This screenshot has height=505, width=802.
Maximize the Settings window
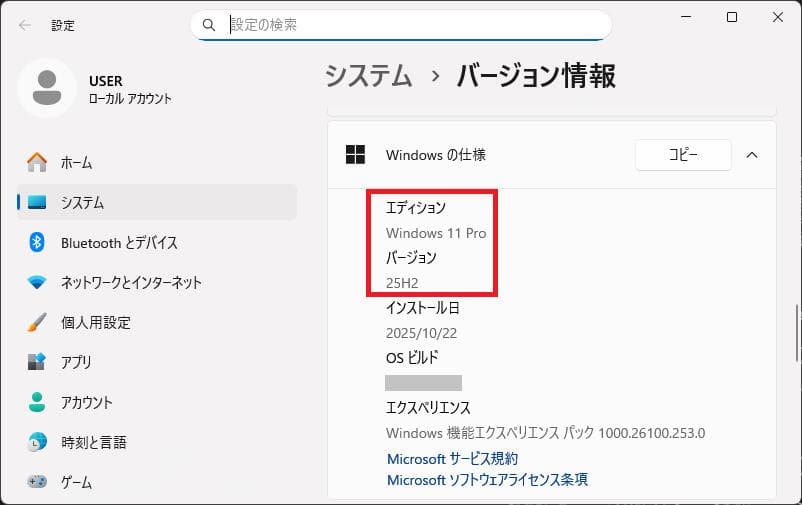tap(732, 17)
